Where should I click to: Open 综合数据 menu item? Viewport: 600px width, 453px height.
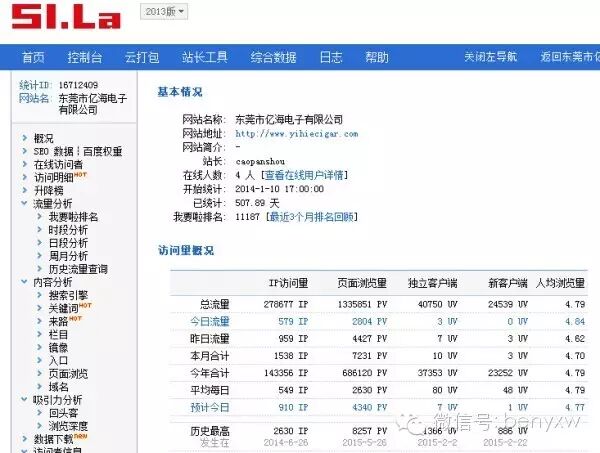(x=274, y=57)
